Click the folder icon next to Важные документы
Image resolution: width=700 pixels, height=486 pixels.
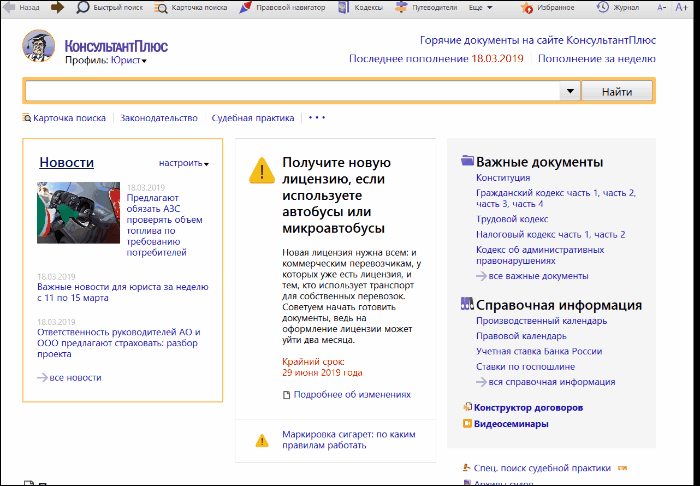467,160
